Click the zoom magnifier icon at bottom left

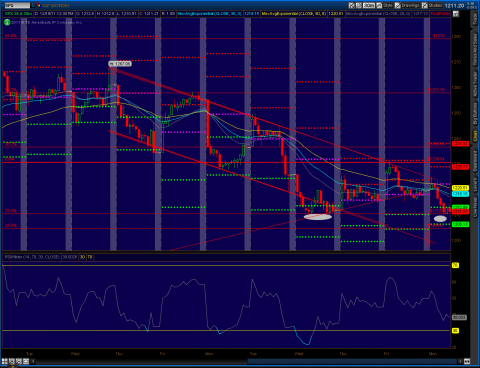tap(12, 361)
